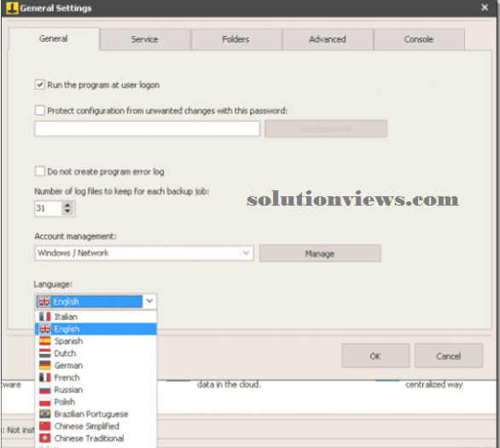This screenshot has width=500, height=448.
Task: Confirm settings with OK button
Action: point(375,356)
